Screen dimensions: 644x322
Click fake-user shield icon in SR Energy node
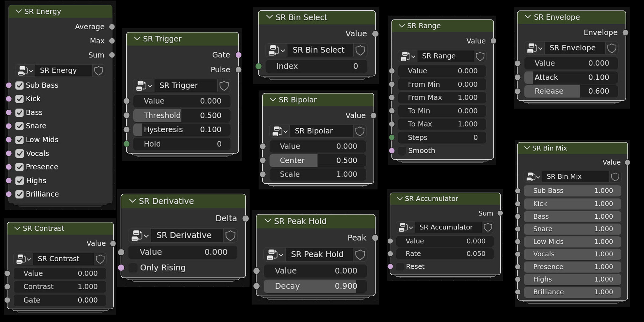pyautogui.click(x=98, y=71)
